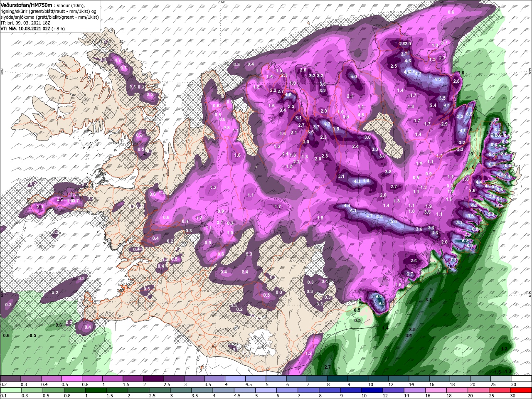The height and width of the screenshot is (399, 532).
Task: Select the rain legend swatch for 25
Action: [500, 390]
